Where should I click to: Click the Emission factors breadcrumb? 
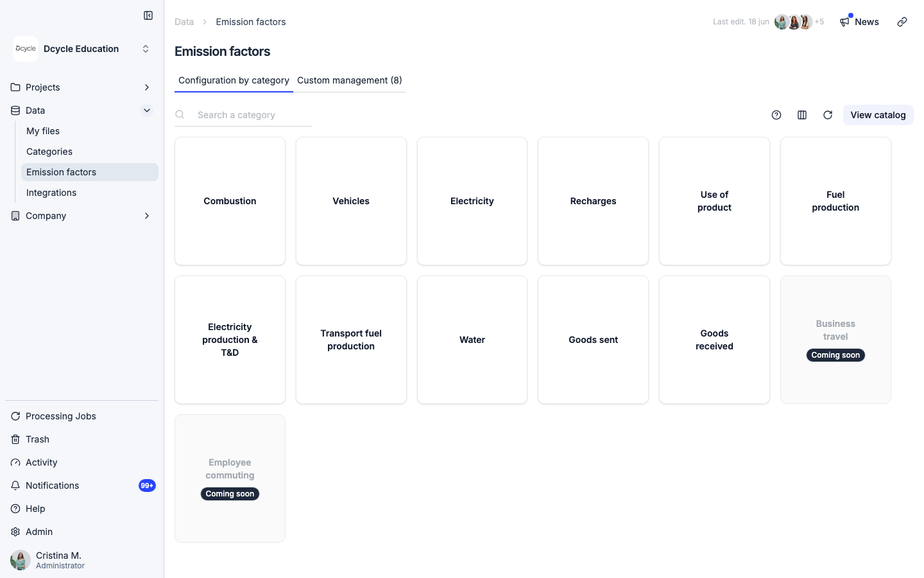[x=251, y=22]
